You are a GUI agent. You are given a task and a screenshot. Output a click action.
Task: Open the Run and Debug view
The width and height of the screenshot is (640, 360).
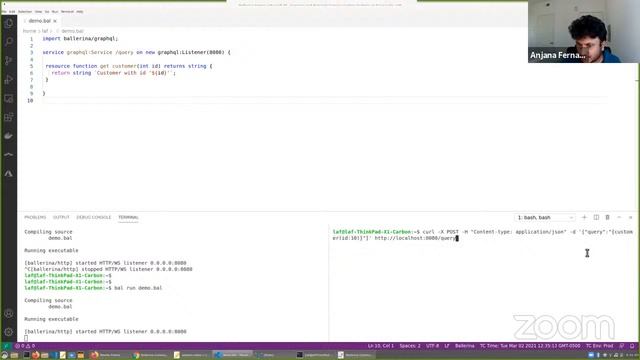(x=9, y=79)
